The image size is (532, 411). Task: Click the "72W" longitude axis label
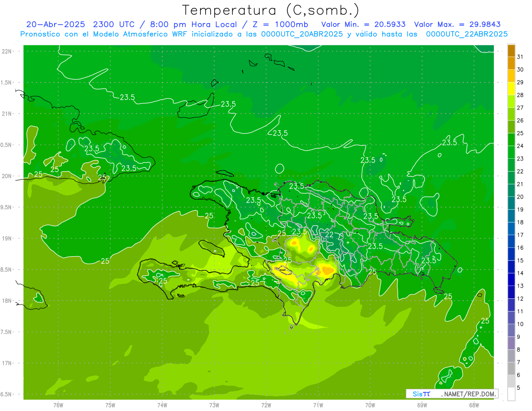coord(266,405)
